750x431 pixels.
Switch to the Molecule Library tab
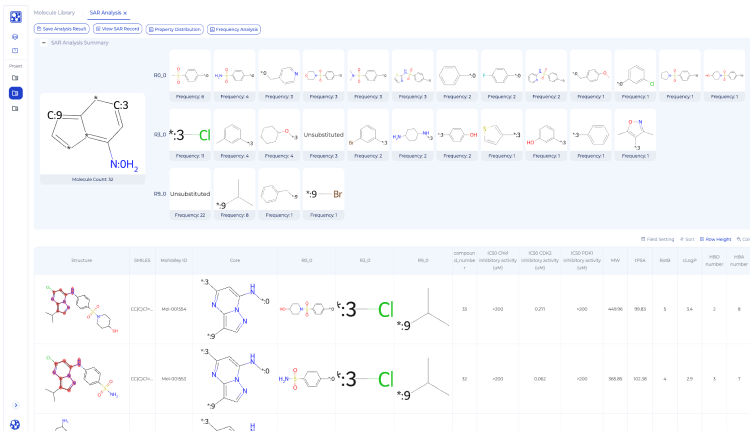(x=54, y=13)
